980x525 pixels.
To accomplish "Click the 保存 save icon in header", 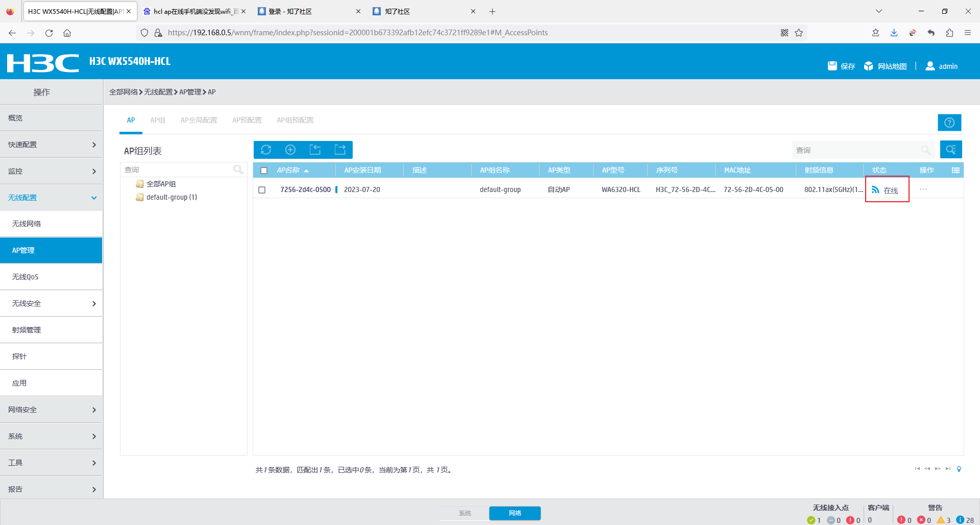I will coord(841,66).
